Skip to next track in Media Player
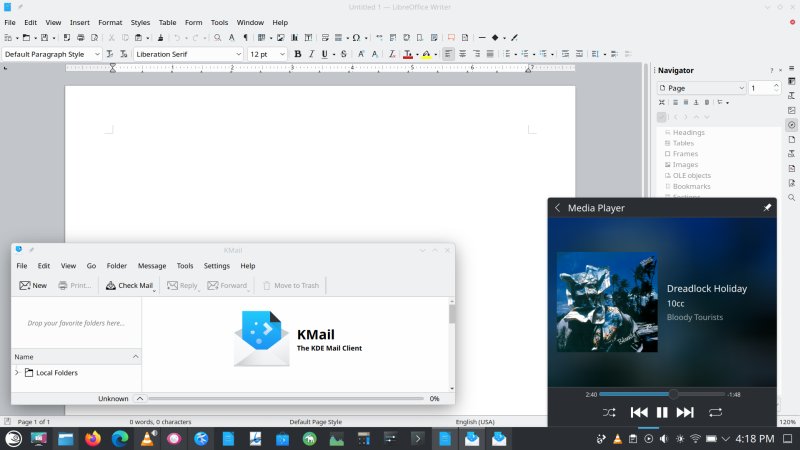Image resolution: width=800 pixels, height=450 pixels. tap(685, 412)
